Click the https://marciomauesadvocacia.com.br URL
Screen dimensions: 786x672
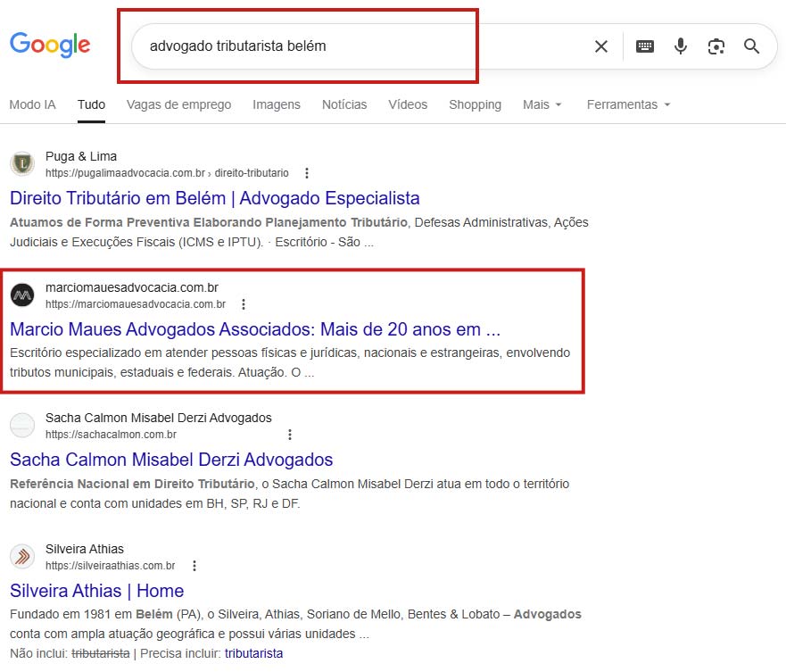(136, 304)
